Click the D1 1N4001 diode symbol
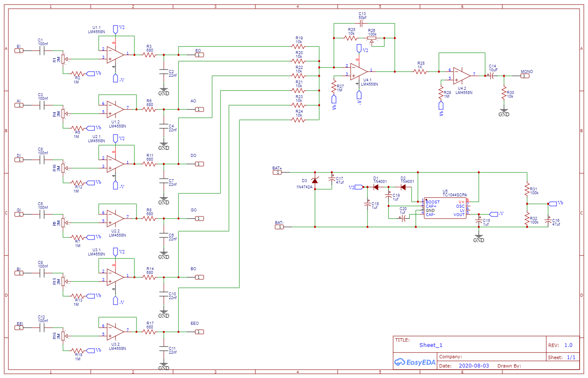Image resolution: width=588 pixels, height=378 pixels. (x=376, y=187)
